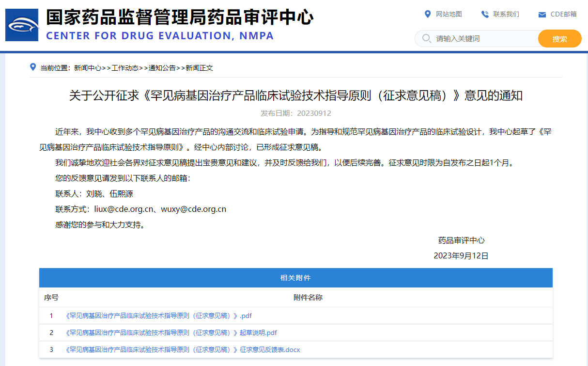This screenshot has width=588, height=366.
Task: Download the 征求意见反馈表.docx attachment
Action: (x=183, y=350)
